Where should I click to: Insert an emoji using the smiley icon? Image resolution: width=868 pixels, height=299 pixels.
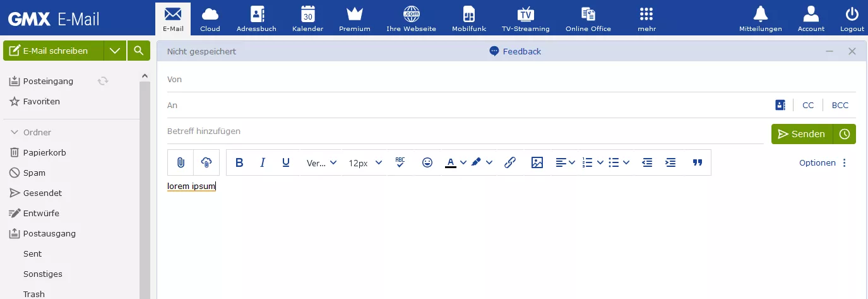[427, 162]
